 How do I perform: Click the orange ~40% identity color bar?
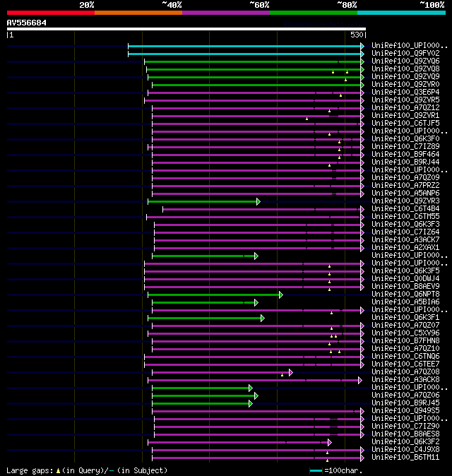[138, 13]
